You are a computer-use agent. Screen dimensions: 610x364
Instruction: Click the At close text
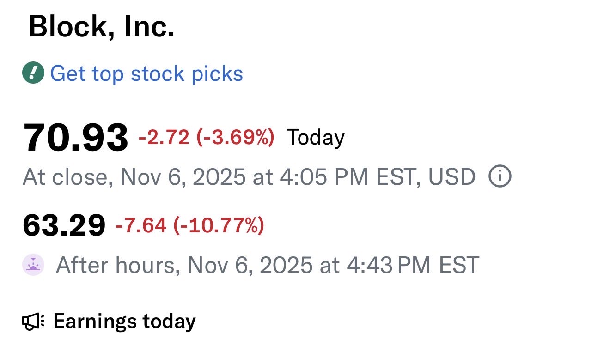[x=67, y=177]
